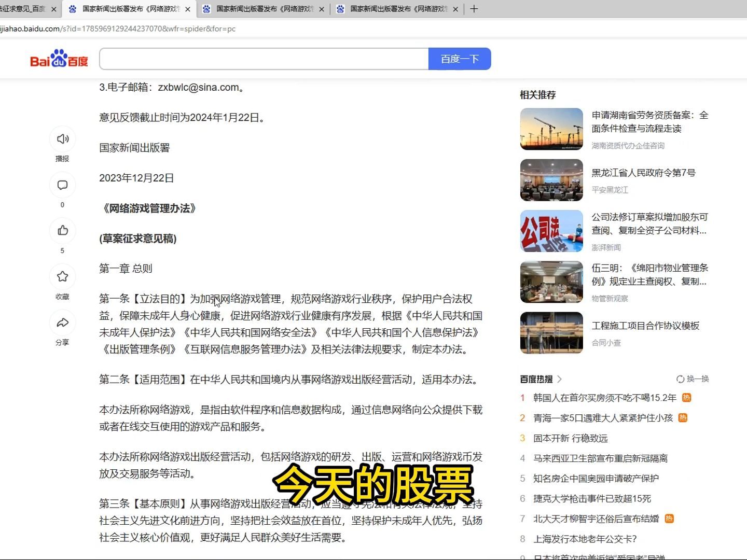
Task: Click source label 湖南资质代办企佳咨询
Action: [x=628, y=146]
